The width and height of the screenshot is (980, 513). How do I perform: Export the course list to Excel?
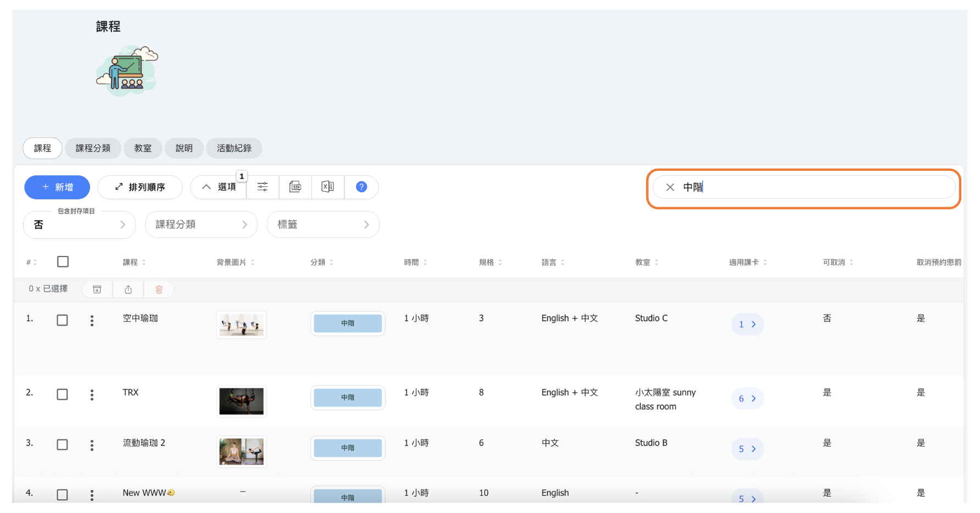click(327, 187)
